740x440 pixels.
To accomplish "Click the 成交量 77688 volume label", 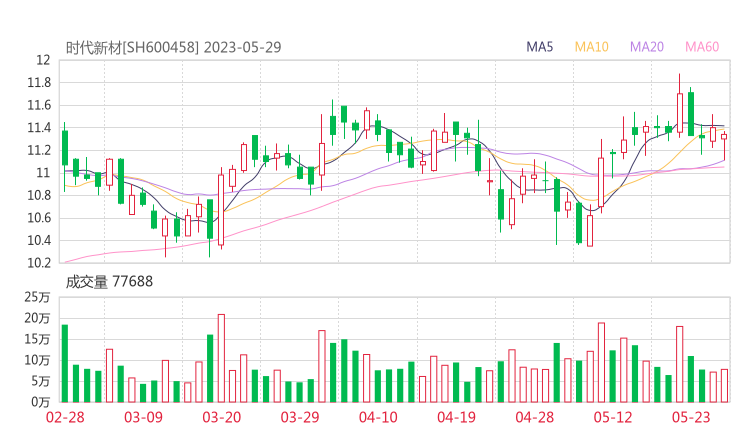I will click(x=109, y=282).
